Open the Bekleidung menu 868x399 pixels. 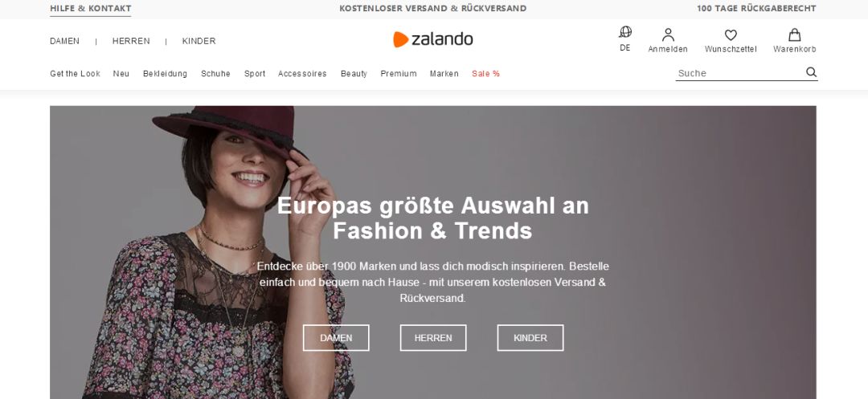pos(165,74)
